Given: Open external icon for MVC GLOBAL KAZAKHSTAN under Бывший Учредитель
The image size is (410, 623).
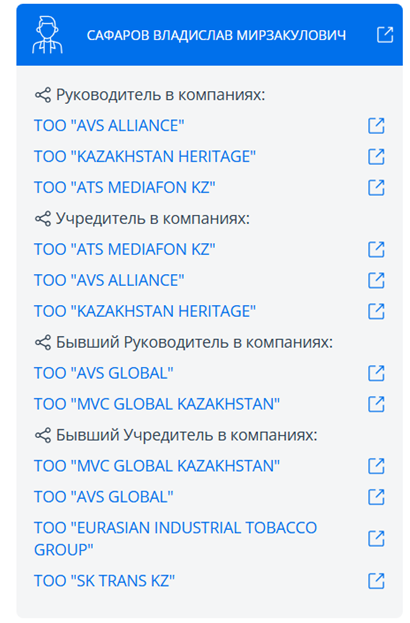Looking at the screenshot, I should coord(376,466).
